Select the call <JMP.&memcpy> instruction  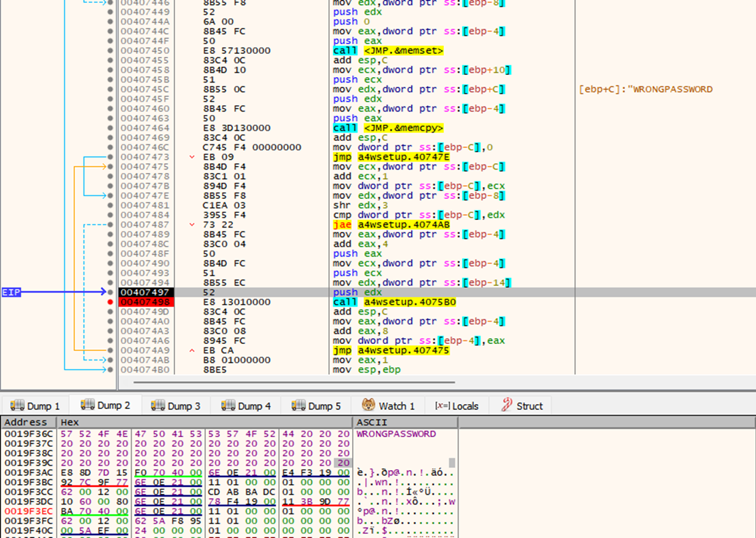[389, 128]
